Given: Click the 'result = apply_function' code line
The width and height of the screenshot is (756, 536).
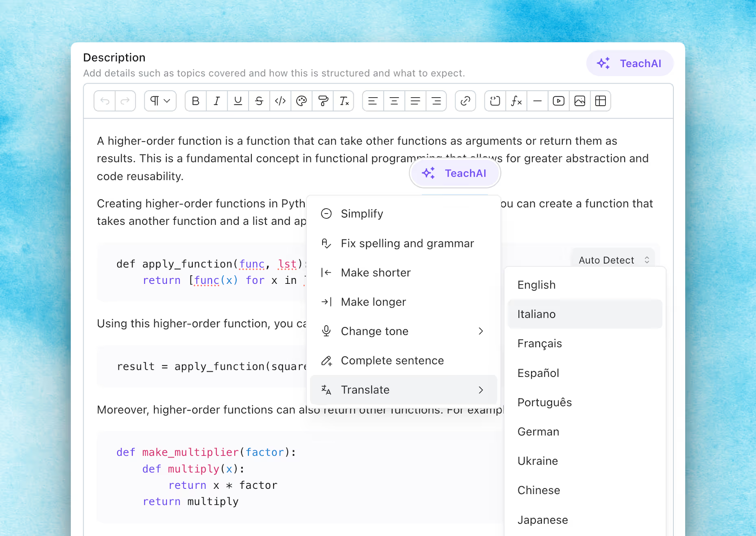Looking at the screenshot, I should tap(212, 366).
